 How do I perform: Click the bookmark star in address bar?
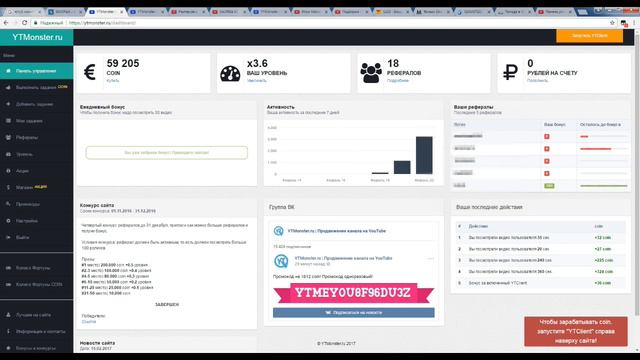coord(612,23)
